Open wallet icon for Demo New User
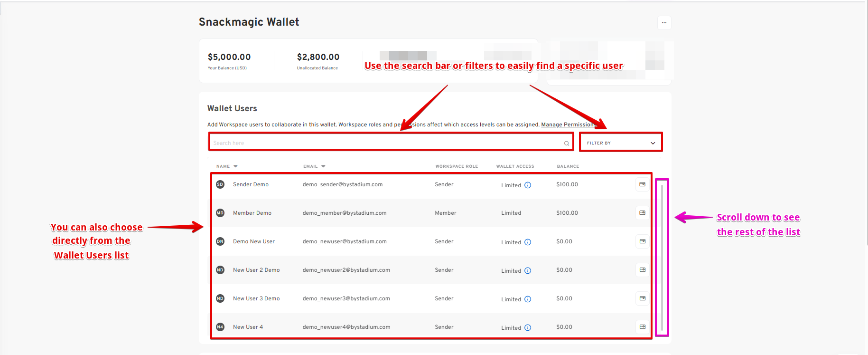868x355 pixels. 642,241
